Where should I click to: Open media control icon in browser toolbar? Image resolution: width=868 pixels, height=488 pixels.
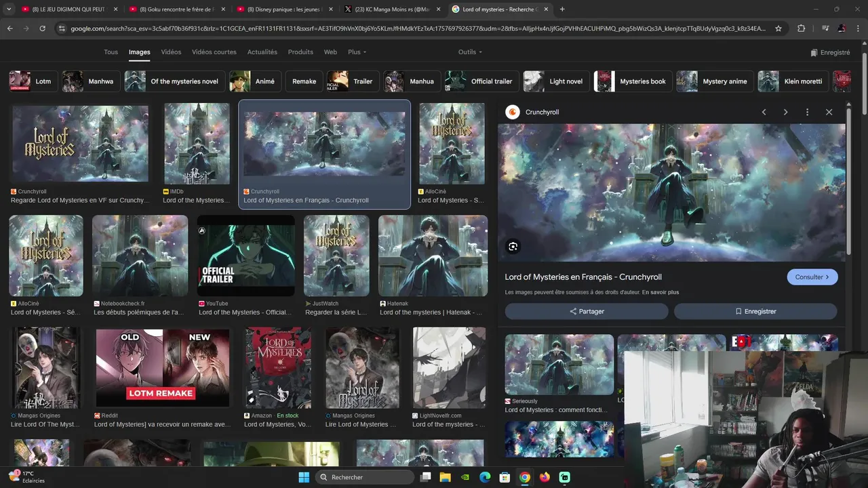pyautogui.click(x=825, y=28)
